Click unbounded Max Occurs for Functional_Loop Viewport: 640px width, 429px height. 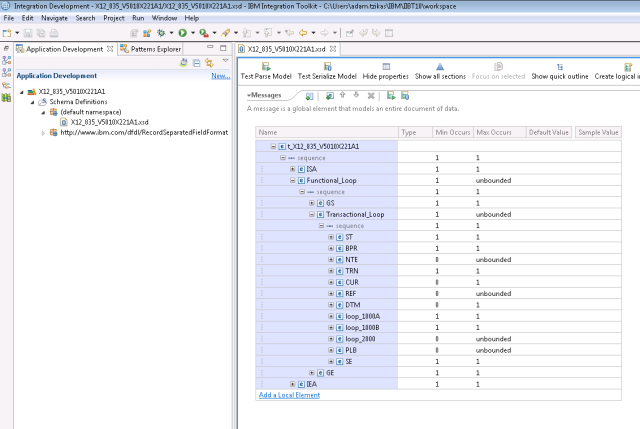[493, 180]
